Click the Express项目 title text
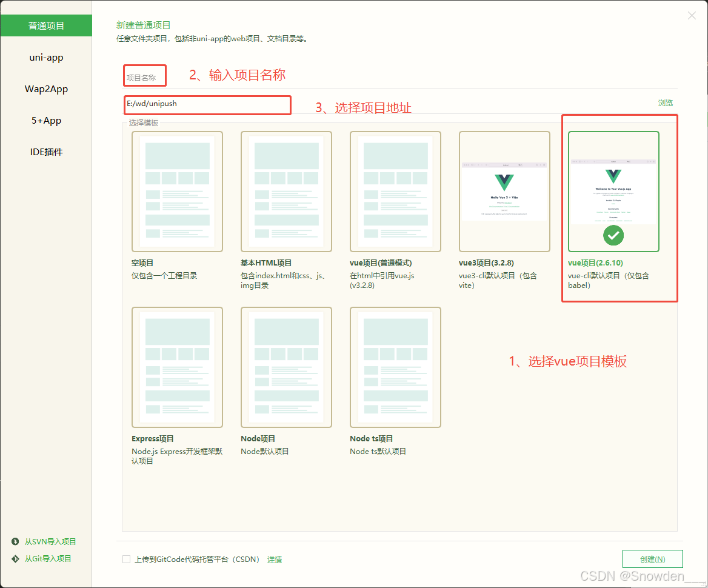Image resolution: width=708 pixels, height=588 pixels. point(153,438)
